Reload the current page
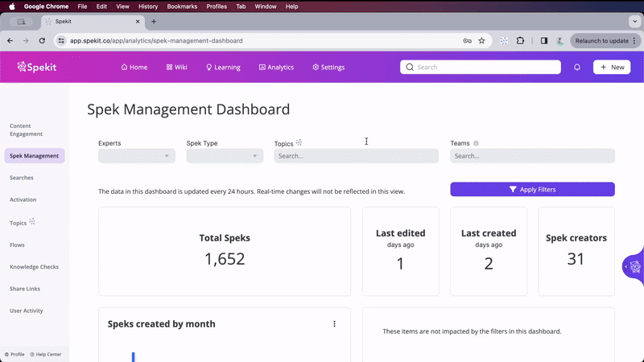The width and height of the screenshot is (644, 362). 42,41
